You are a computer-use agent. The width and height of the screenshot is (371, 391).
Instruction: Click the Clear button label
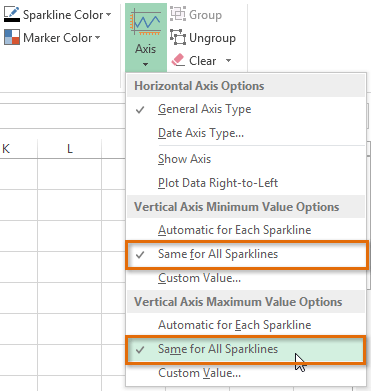(x=203, y=61)
